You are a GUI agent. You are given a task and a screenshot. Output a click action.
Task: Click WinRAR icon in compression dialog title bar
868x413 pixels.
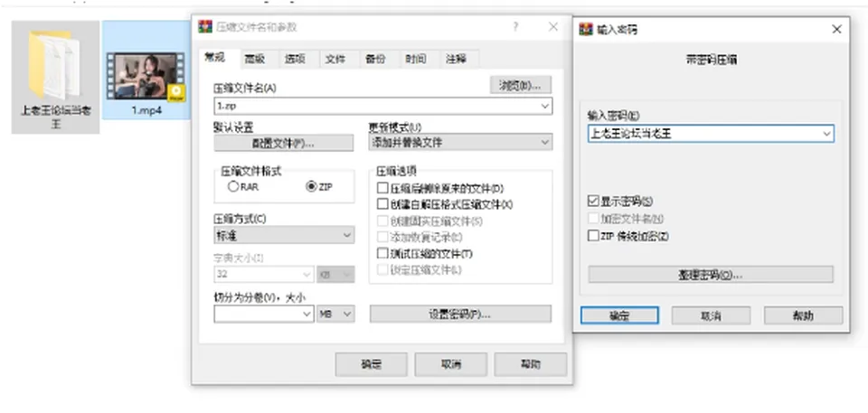205,26
